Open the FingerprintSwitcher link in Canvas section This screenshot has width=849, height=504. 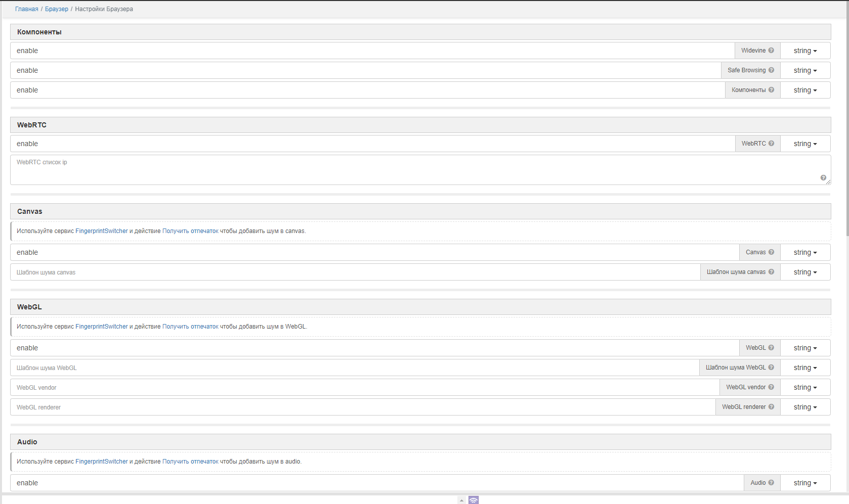coord(101,231)
